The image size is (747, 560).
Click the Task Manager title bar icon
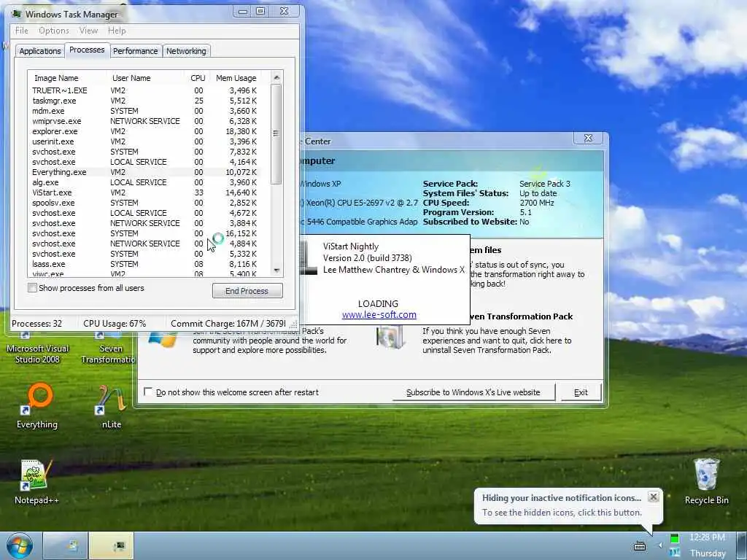(x=18, y=14)
